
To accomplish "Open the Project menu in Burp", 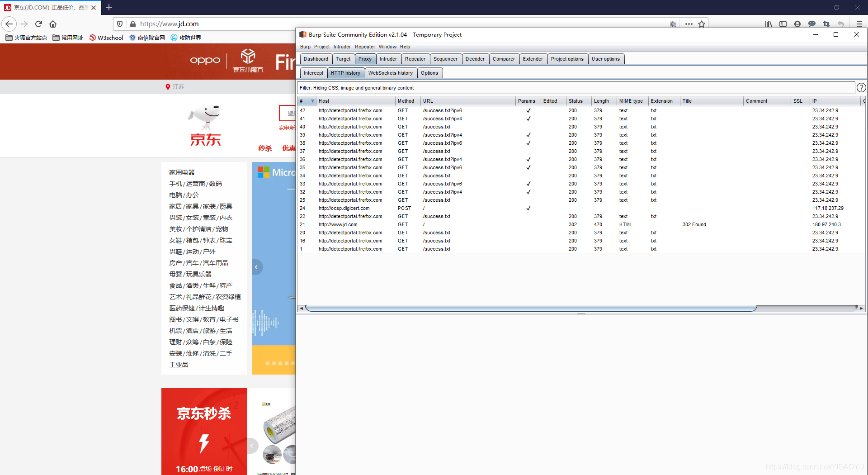I will pyautogui.click(x=322, y=47).
